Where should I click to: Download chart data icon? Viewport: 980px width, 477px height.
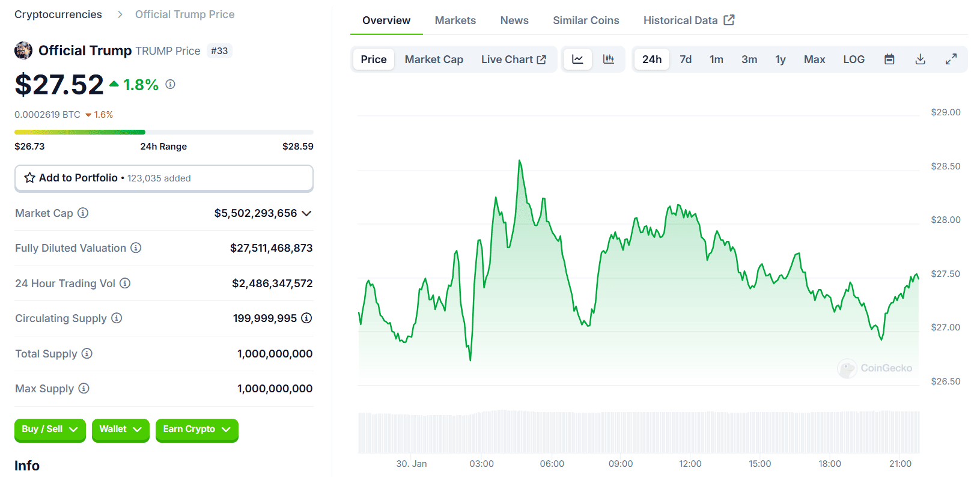coord(920,59)
